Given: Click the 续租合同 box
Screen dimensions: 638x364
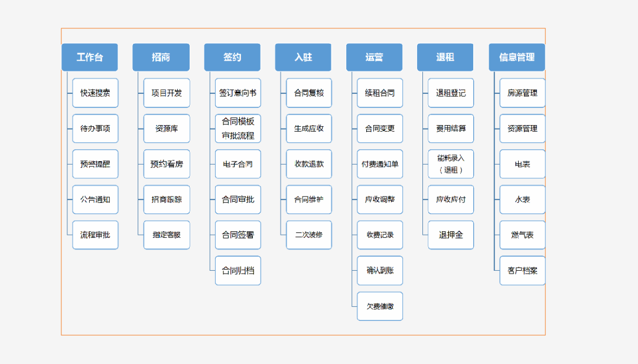Looking at the screenshot, I should pyautogui.click(x=380, y=93).
